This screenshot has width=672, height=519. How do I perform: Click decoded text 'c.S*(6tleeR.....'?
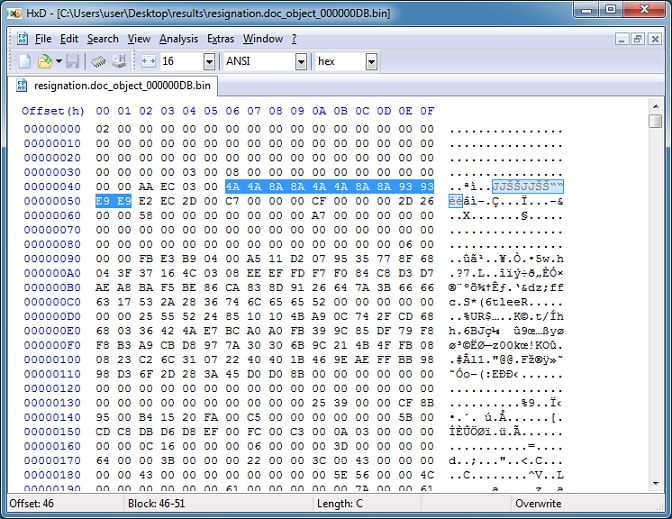click(x=506, y=302)
